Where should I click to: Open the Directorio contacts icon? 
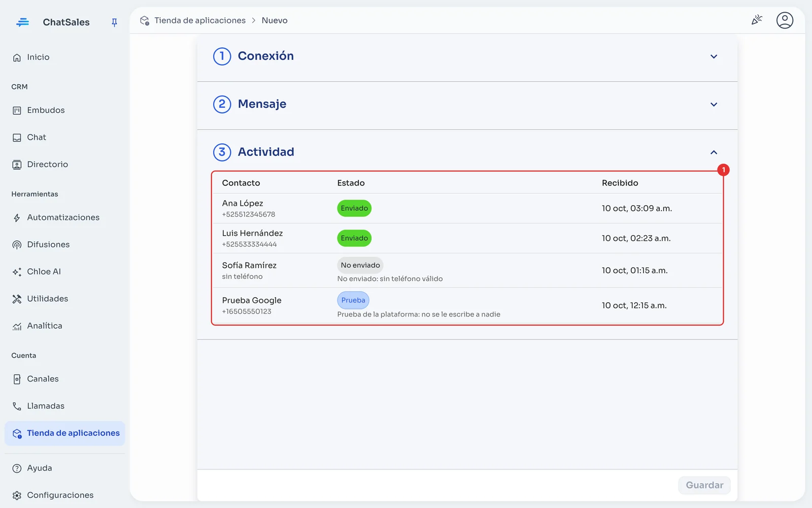tap(17, 165)
